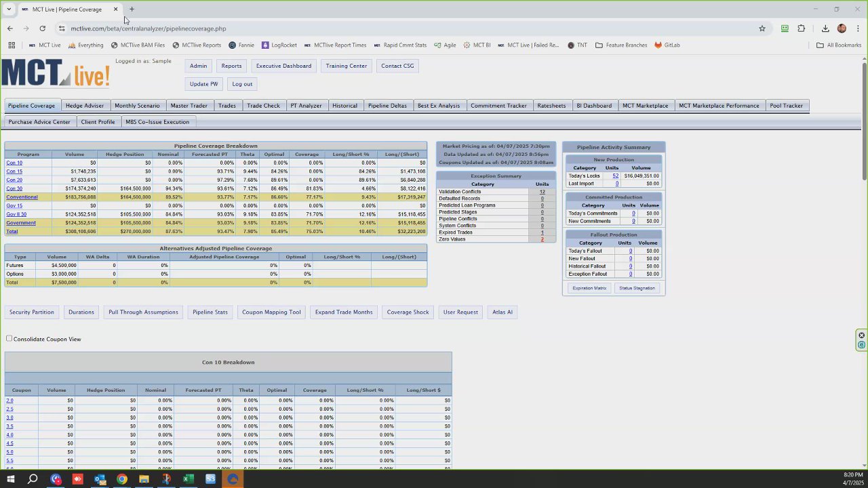
Task: Open the browser extensions puzzle icon
Action: 801,28
